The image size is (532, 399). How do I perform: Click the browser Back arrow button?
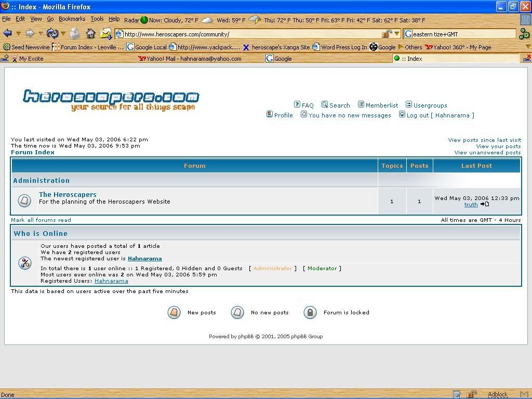click(x=7, y=34)
